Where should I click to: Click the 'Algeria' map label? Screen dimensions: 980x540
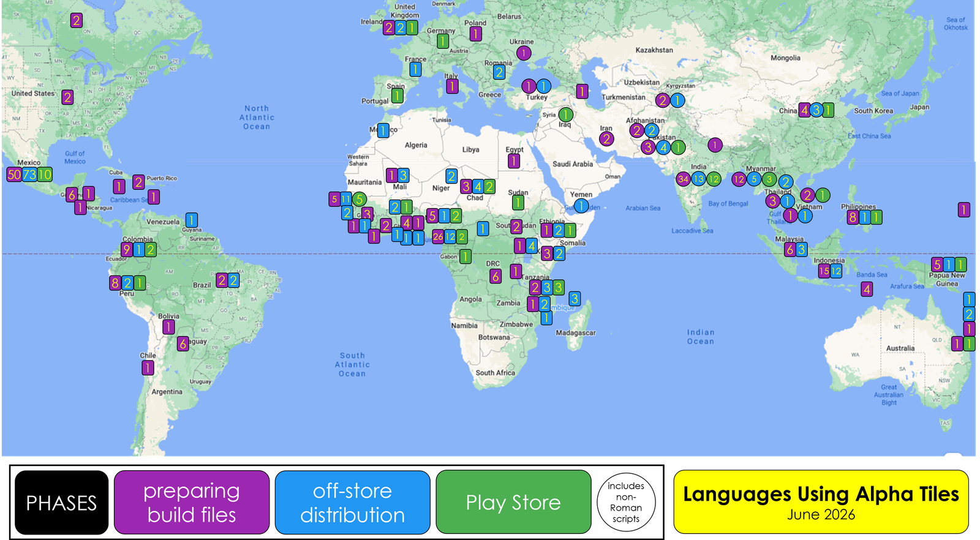(416, 145)
